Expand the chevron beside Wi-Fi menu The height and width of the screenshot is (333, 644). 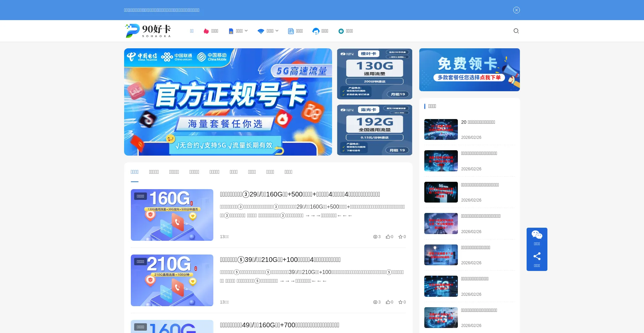coord(277,31)
